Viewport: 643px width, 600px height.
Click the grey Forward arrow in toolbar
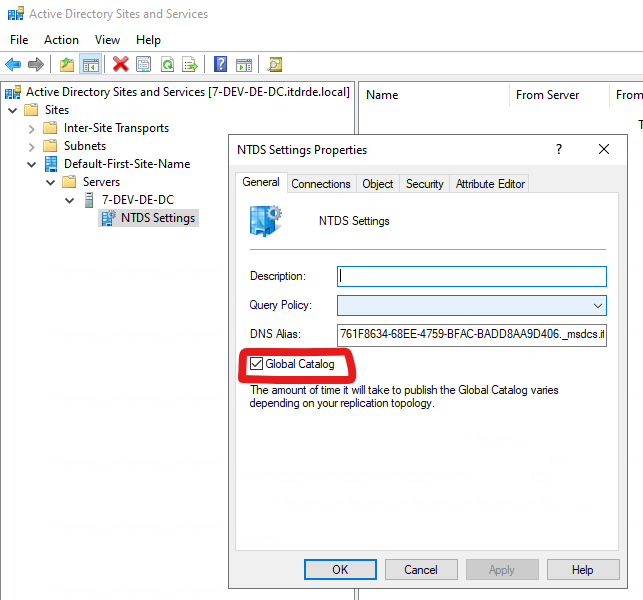tap(36, 64)
